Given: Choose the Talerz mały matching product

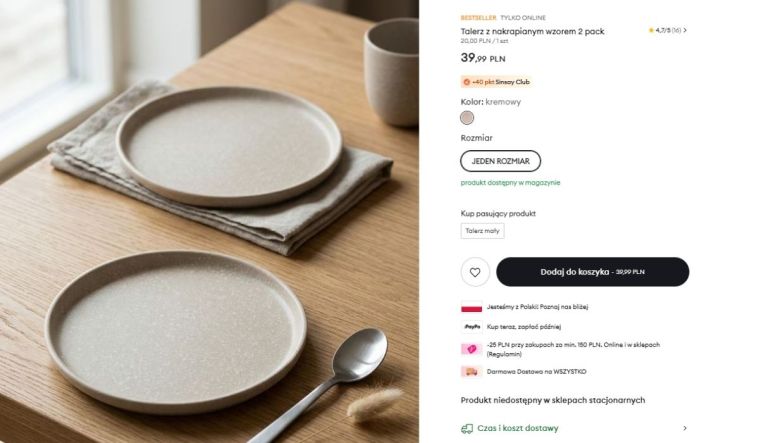Looking at the screenshot, I should (482, 231).
